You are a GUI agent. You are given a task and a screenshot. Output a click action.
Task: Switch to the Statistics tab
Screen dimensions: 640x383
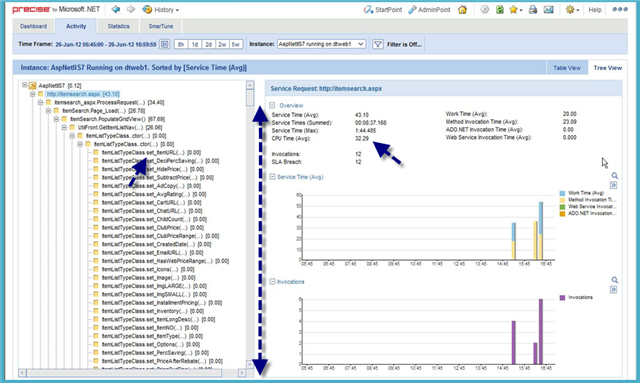coord(118,26)
